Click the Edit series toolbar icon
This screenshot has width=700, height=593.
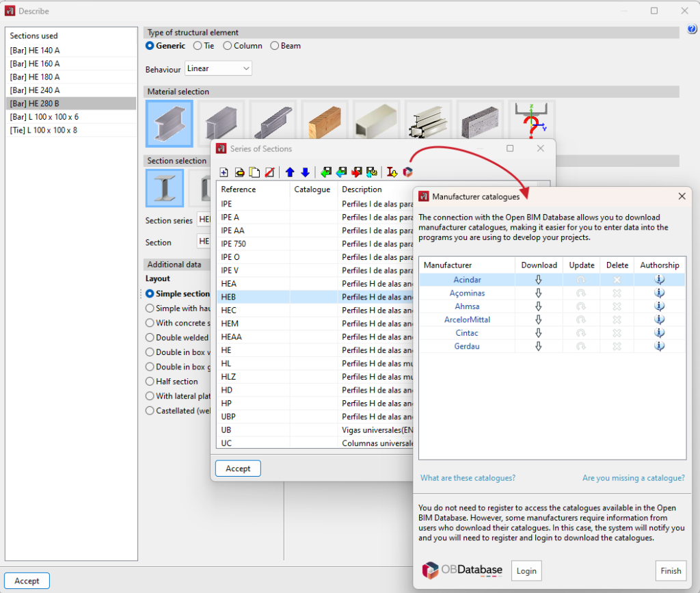[x=240, y=172]
